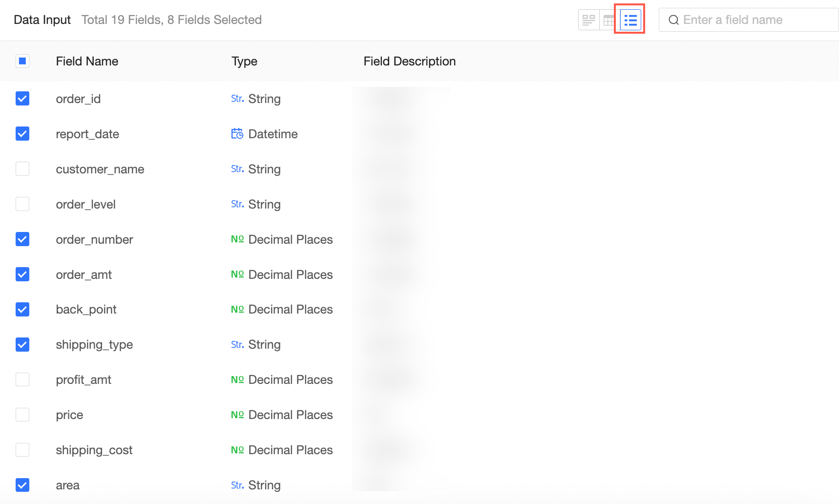Uncheck the area field checkbox
The width and height of the screenshot is (839, 504).
[x=22, y=485]
